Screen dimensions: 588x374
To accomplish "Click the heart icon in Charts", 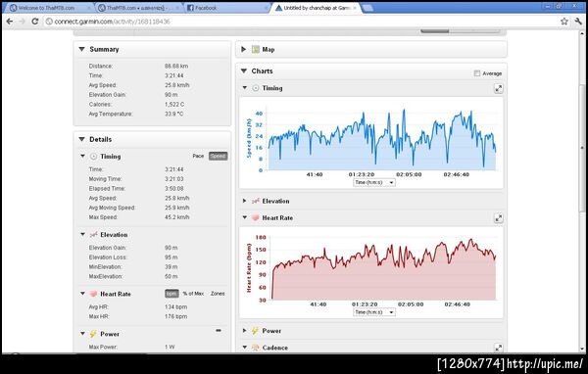I will pyautogui.click(x=256, y=217).
